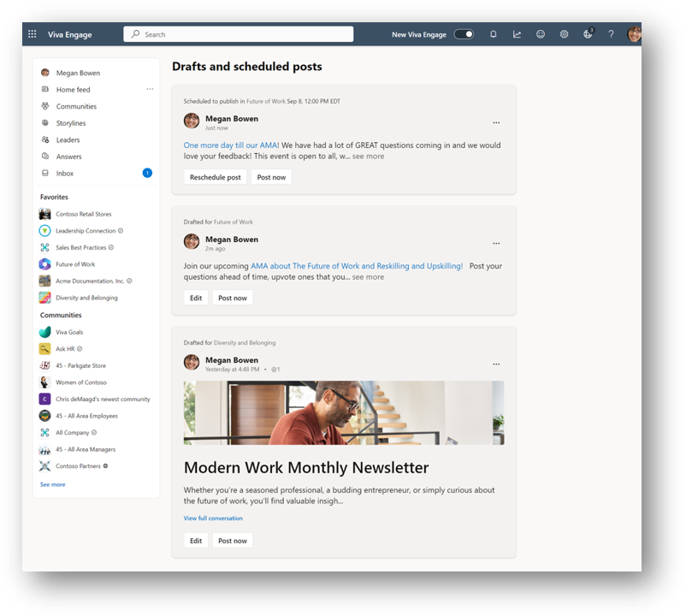
Task: Click the Answers icon
Action: 45,157
